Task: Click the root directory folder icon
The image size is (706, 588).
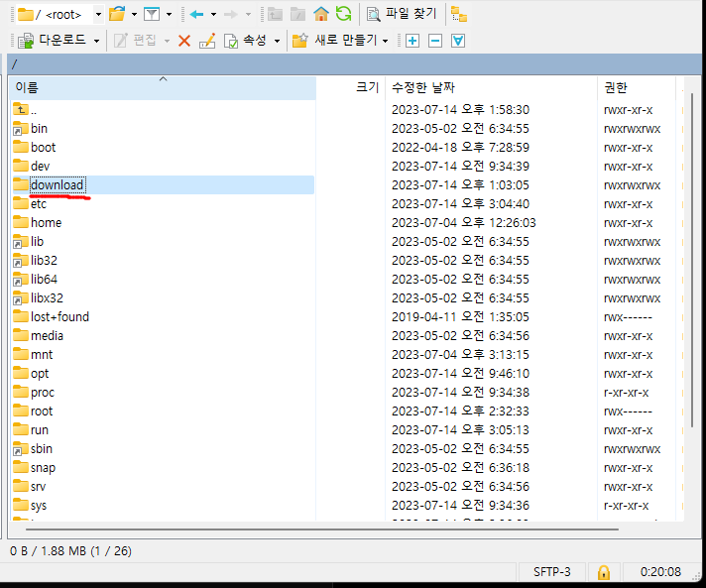Action: (x=297, y=15)
